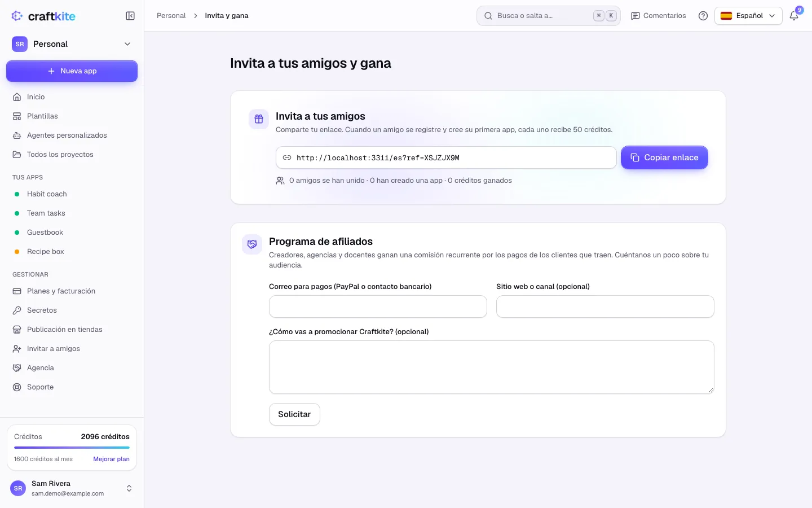
Task: Open Agencia page
Action: pos(72,368)
